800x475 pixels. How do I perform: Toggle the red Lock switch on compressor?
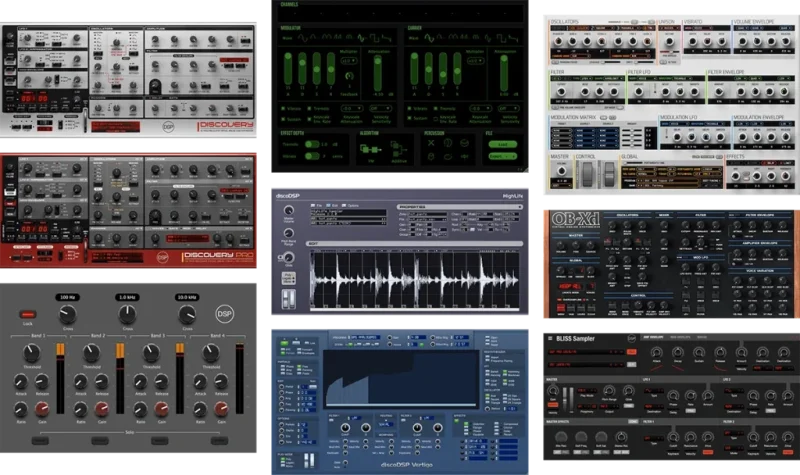pos(28,314)
